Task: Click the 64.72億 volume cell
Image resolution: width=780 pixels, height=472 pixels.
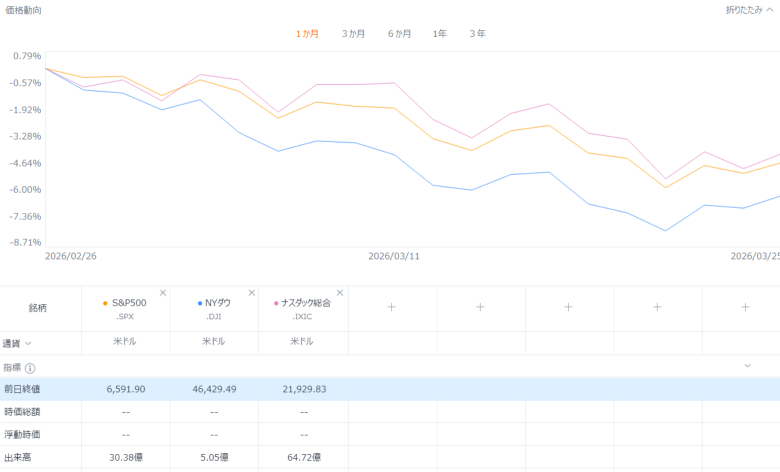Action: click(x=304, y=458)
